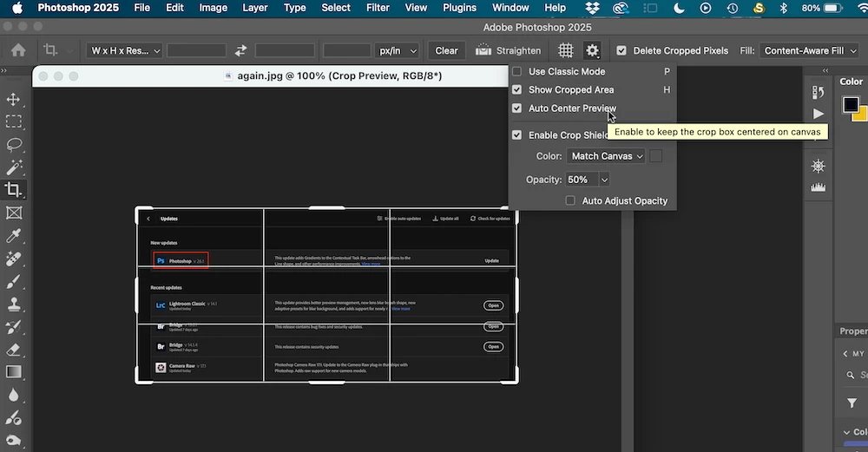Click the crop resolution input field
Image resolution: width=868 pixels, height=452 pixels.
pos(346,50)
